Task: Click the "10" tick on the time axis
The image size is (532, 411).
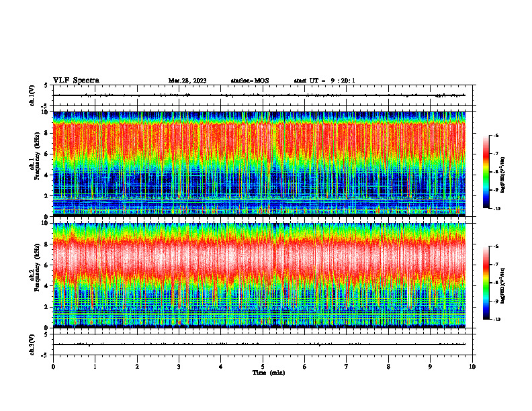Action: 472,367
